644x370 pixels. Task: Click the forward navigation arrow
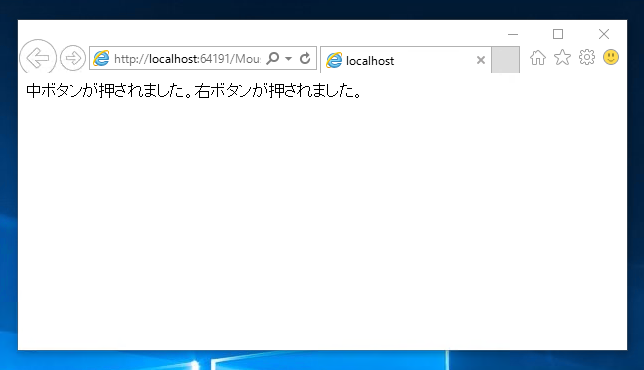[x=73, y=58]
